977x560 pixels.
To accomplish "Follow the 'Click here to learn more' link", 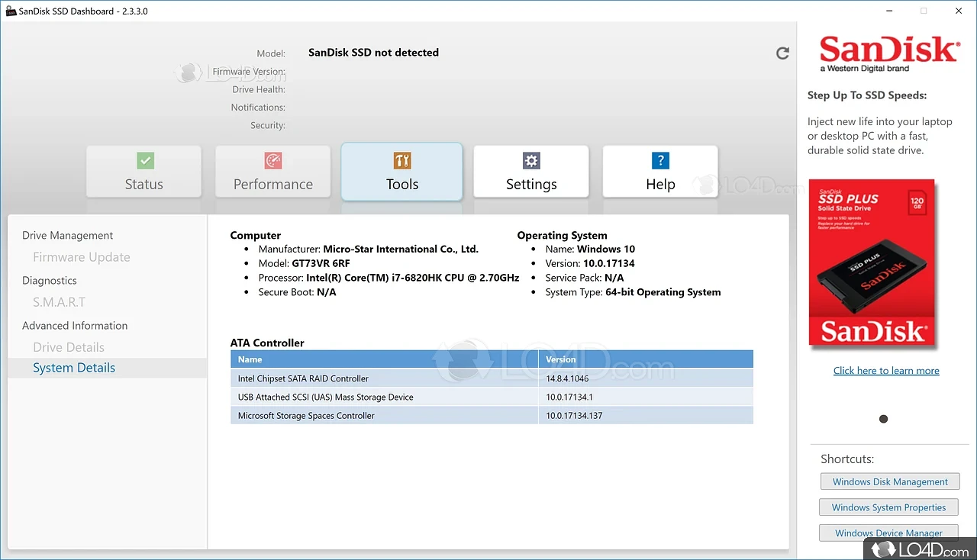I will point(886,371).
